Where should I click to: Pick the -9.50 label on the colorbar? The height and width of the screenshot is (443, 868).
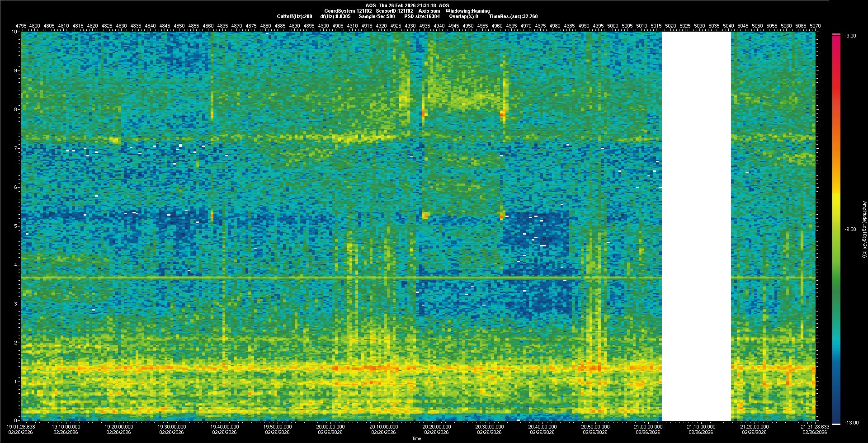[x=850, y=229]
